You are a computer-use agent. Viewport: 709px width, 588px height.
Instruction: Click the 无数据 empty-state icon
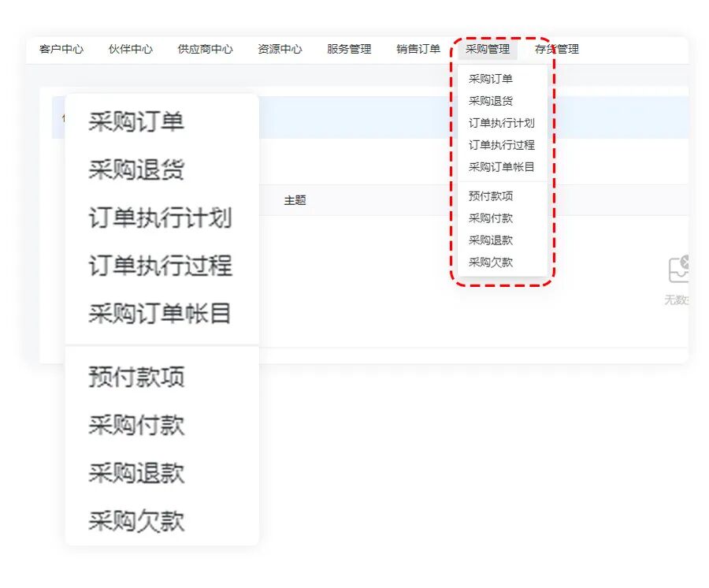(679, 270)
